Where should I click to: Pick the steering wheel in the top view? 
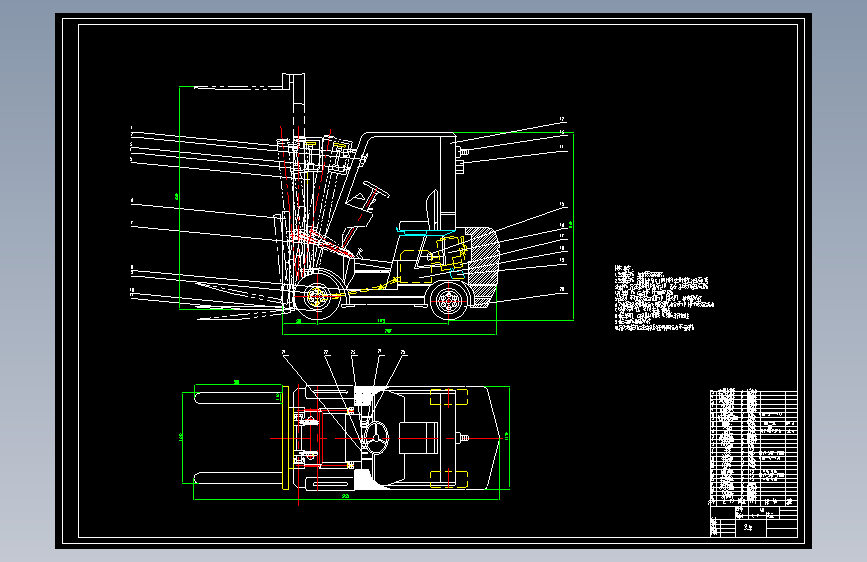377,438
